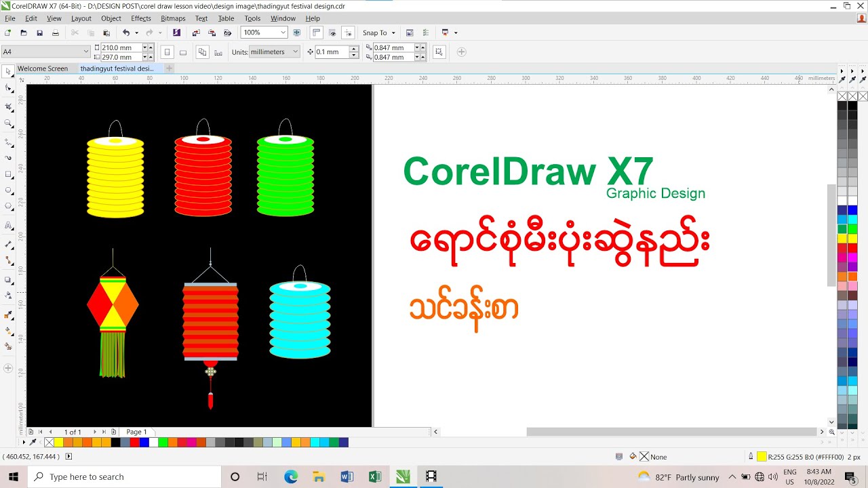Click the Undo arrow icon
Image resolution: width=868 pixels, height=488 pixels.
tap(126, 33)
